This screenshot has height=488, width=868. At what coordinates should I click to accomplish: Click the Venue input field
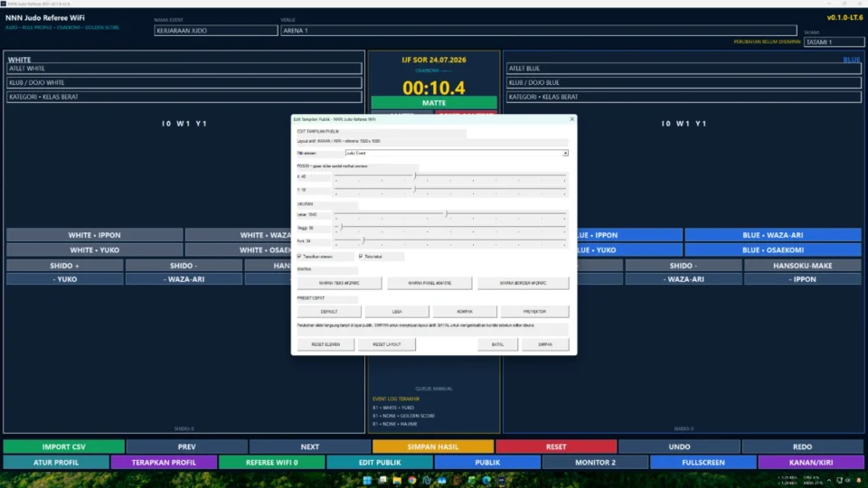[539, 31]
